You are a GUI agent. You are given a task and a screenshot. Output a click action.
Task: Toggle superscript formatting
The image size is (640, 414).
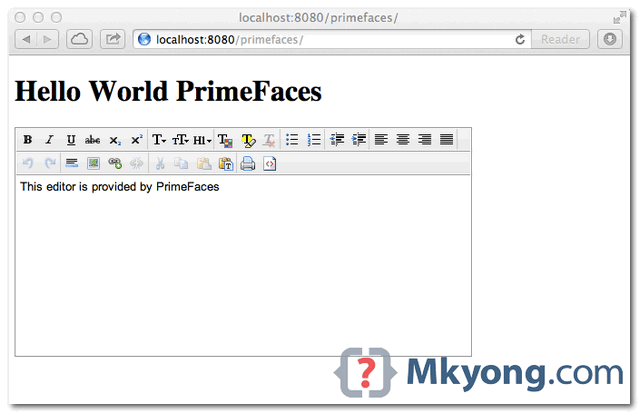(x=136, y=140)
